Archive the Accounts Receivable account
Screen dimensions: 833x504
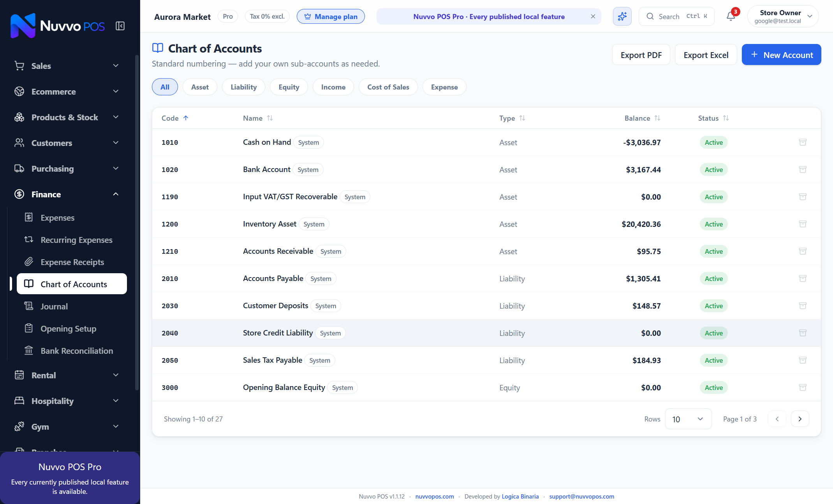803,251
